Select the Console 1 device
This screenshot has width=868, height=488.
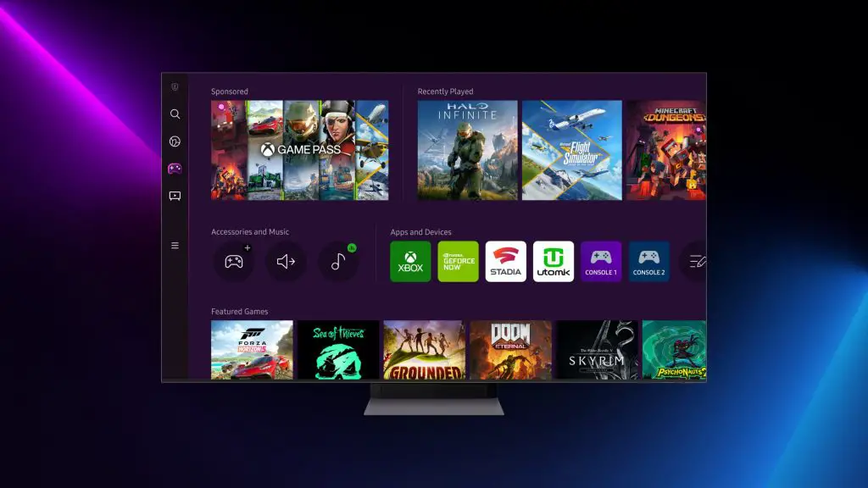coord(601,262)
